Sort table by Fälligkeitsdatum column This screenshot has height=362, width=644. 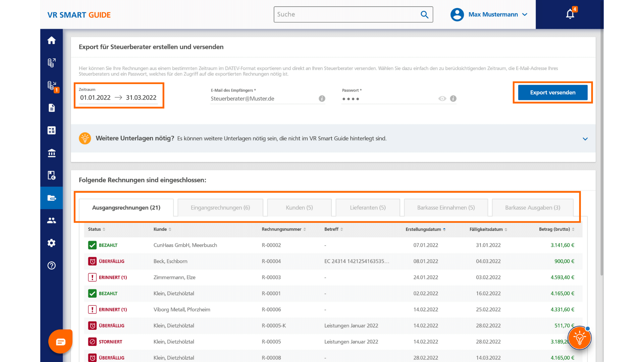point(488,229)
